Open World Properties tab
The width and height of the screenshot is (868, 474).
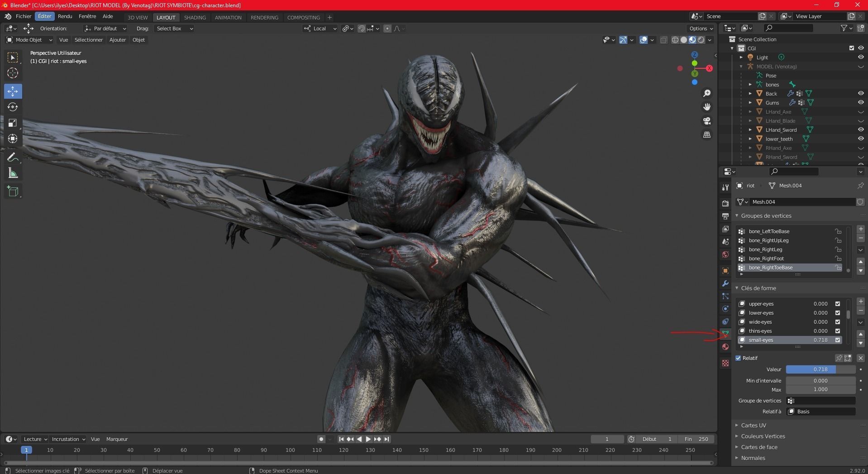(725, 254)
